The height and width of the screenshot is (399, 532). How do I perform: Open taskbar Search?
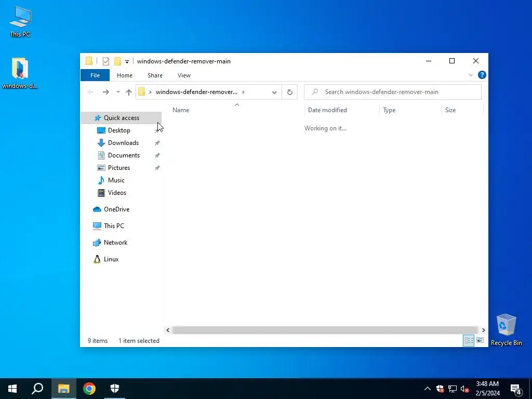[37, 389]
